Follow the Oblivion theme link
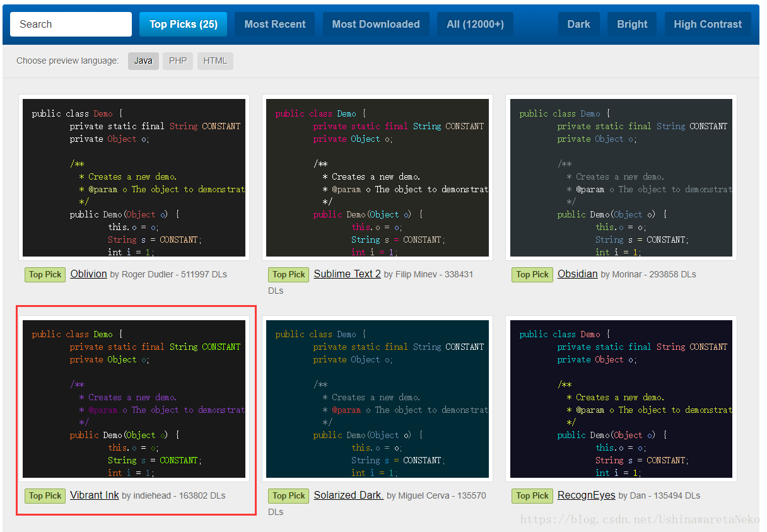Image resolution: width=767 pixels, height=532 pixels. click(88, 274)
